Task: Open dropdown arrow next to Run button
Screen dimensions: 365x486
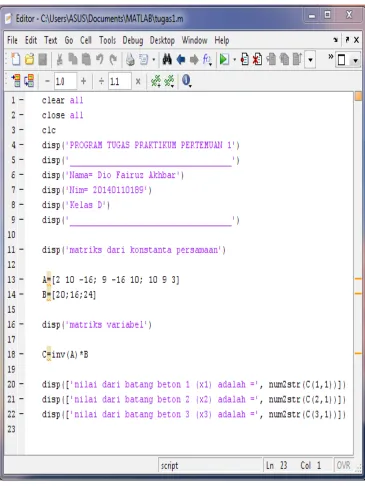Action: click(234, 60)
